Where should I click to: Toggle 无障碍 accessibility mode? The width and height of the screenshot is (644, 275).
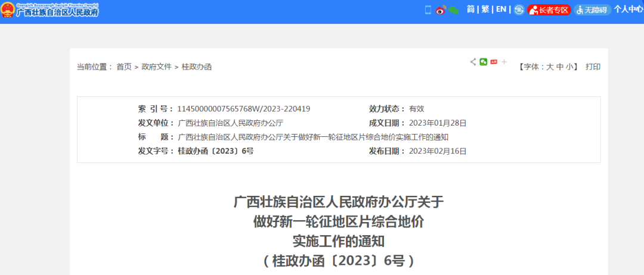pos(593,10)
